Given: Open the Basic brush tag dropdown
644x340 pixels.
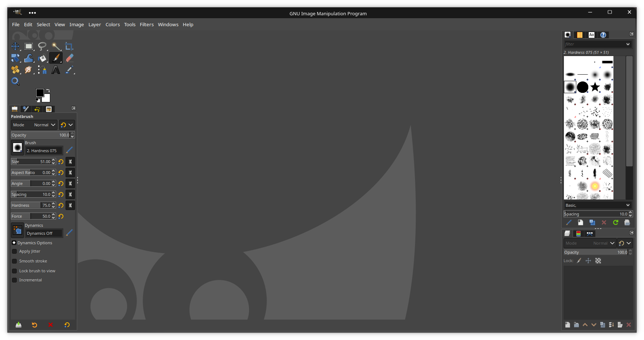Looking at the screenshot, I should coord(597,205).
